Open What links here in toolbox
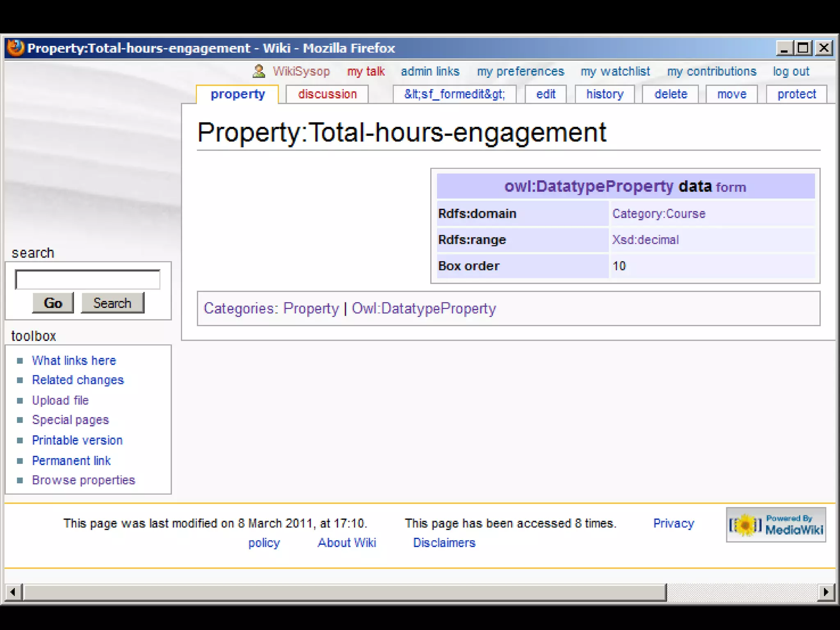The width and height of the screenshot is (840, 630). [x=74, y=361]
